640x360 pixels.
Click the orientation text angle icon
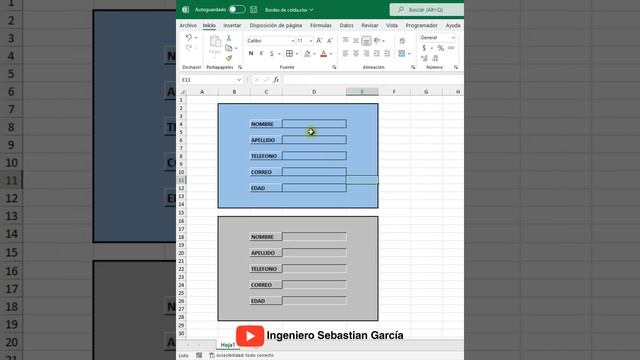[x=377, y=40]
